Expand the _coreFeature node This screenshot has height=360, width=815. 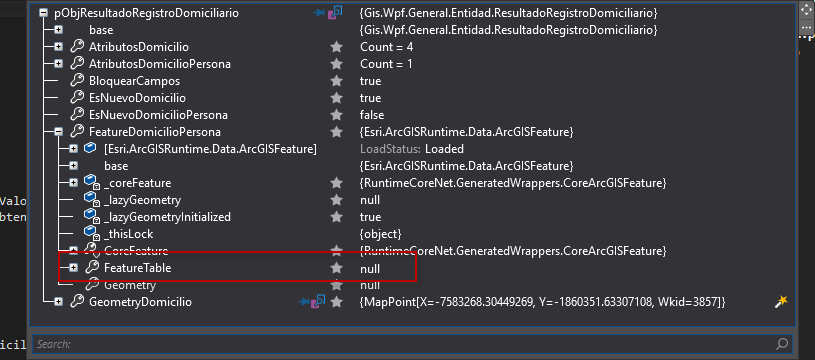pyautogui.click(x=74, y=183)
